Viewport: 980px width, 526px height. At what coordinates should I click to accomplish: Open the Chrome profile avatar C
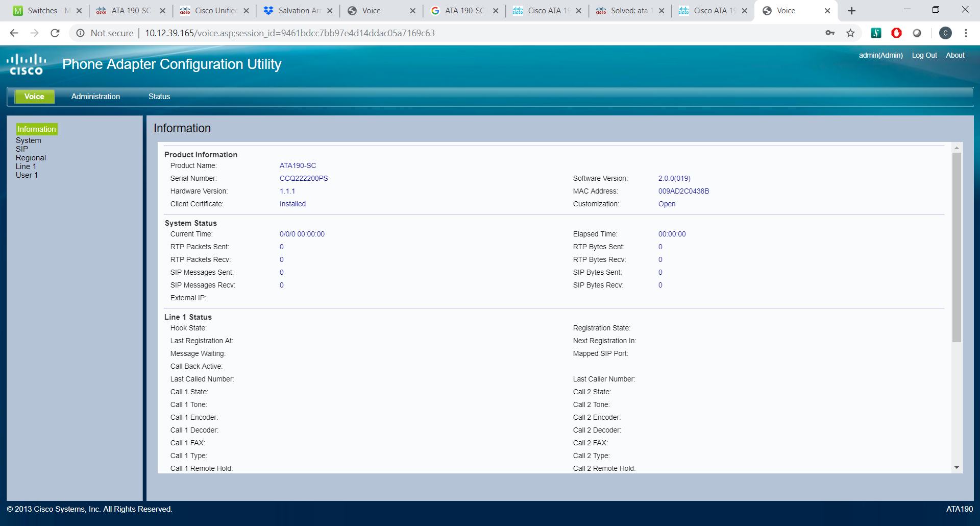tap(945, 33)
